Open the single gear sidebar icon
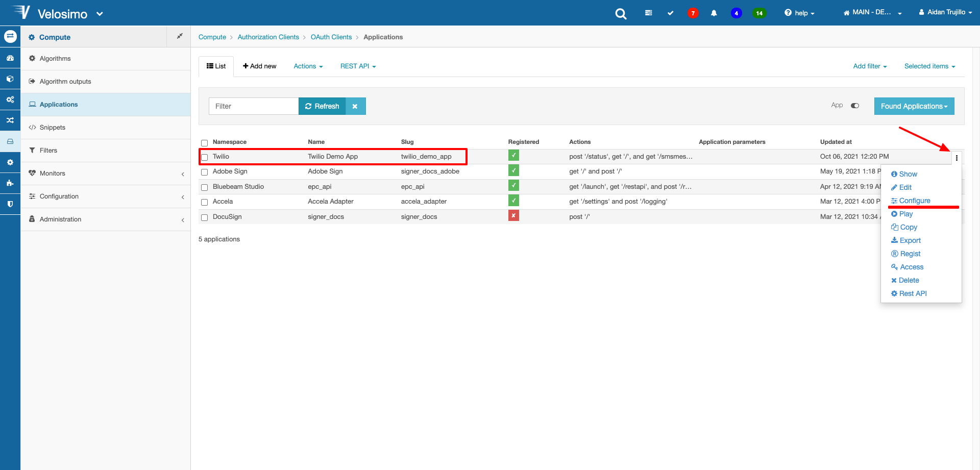Image resolution: width=980 pixels, height=470 pixels. (x=10, y=162)
